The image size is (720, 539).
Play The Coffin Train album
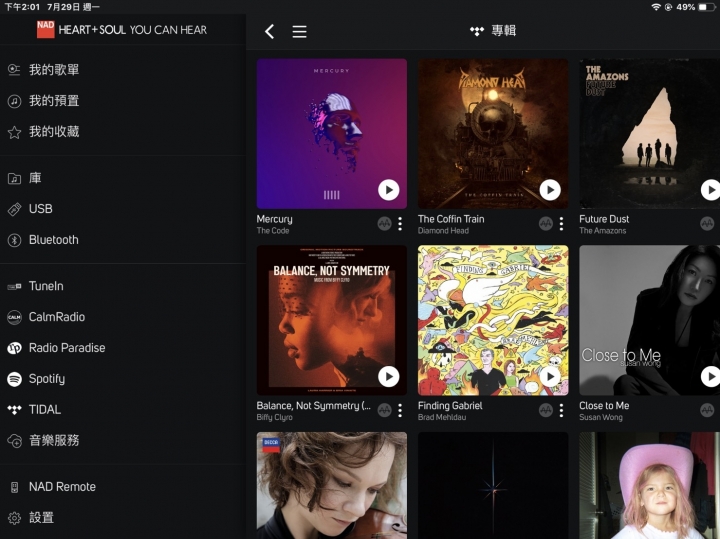[550, 190]
